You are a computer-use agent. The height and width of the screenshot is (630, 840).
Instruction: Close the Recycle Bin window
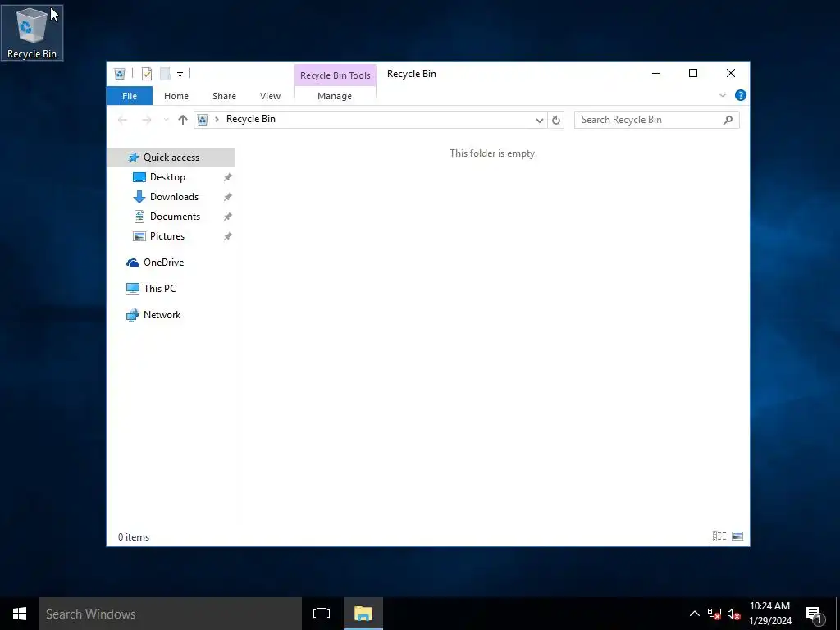[x=731, y=73]
